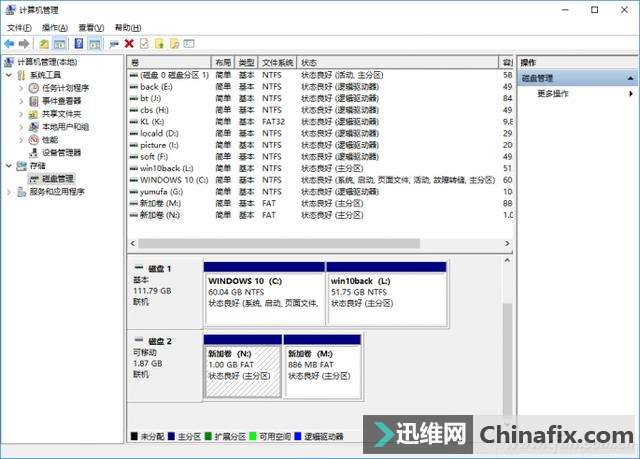
Task: Click the drive icon beside WINDOWS 10 (C:) row
Action: (133, 180)
